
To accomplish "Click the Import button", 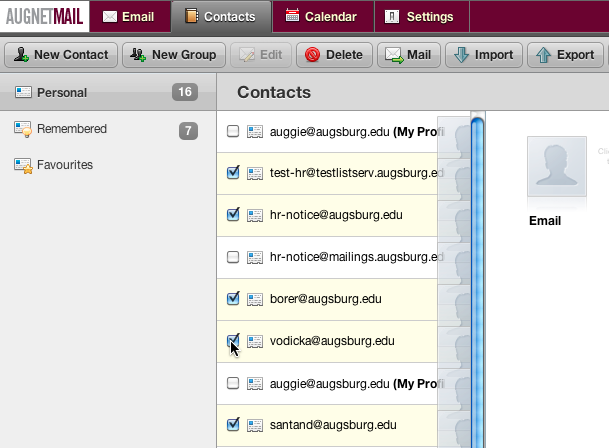I will pyautogui.click(x=484, y=55).
